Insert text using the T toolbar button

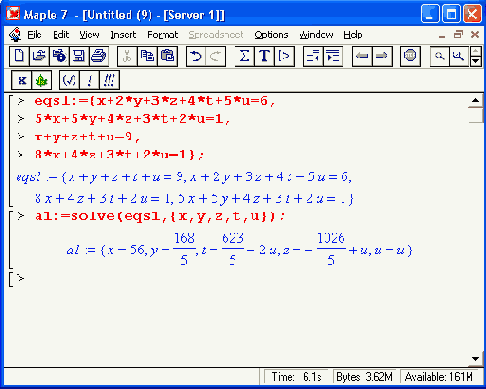(x=264, y=56)
